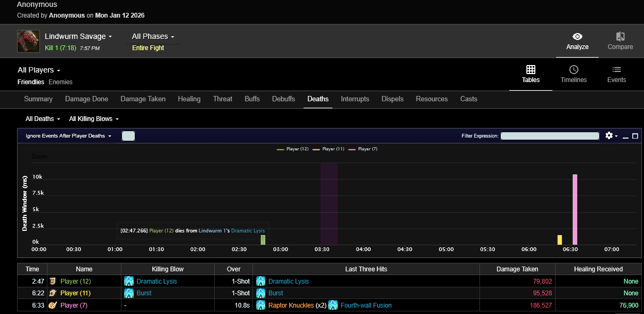Toggle Player (12) legend entry in chart

click(292, 149)
